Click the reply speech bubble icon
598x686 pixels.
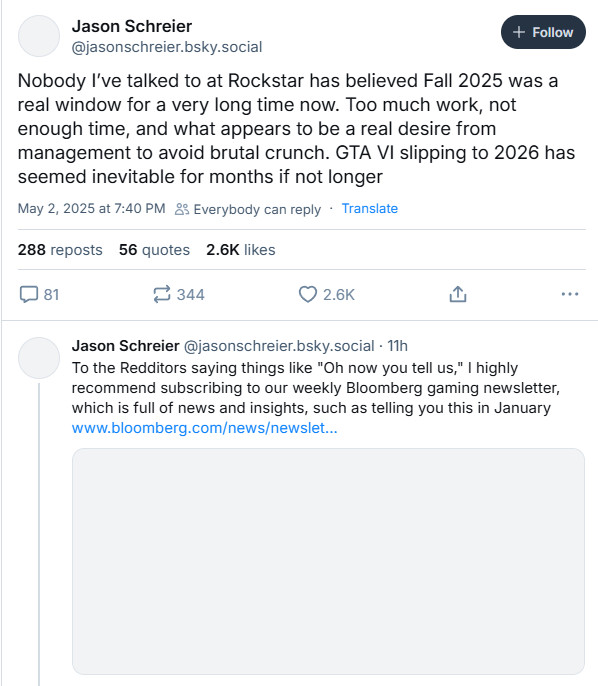29,294
